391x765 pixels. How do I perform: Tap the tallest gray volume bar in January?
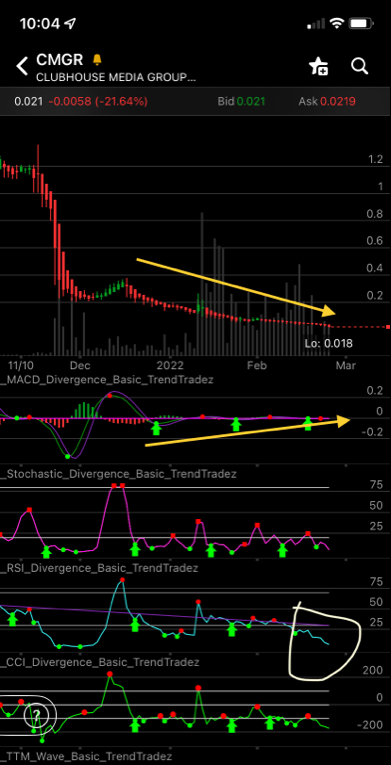202,283
